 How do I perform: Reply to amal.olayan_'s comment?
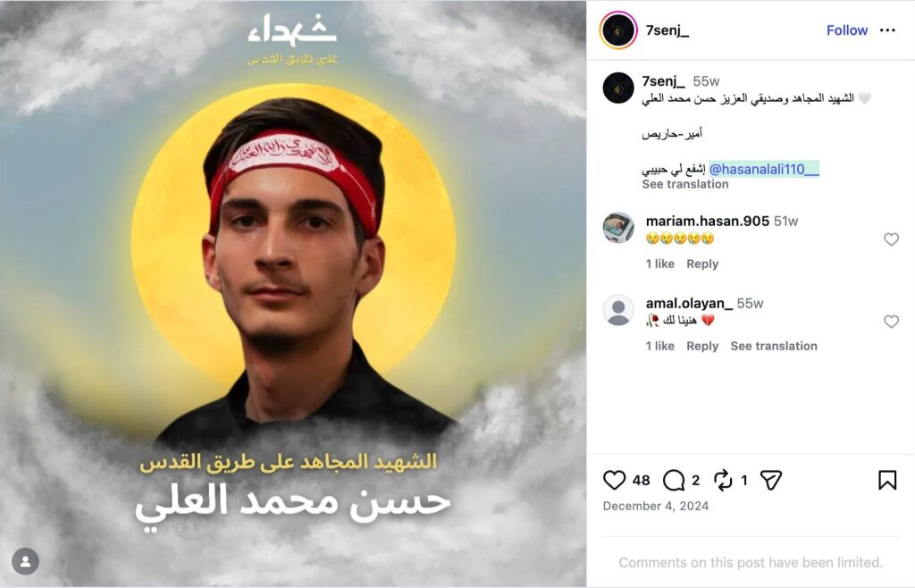(702, 346)
